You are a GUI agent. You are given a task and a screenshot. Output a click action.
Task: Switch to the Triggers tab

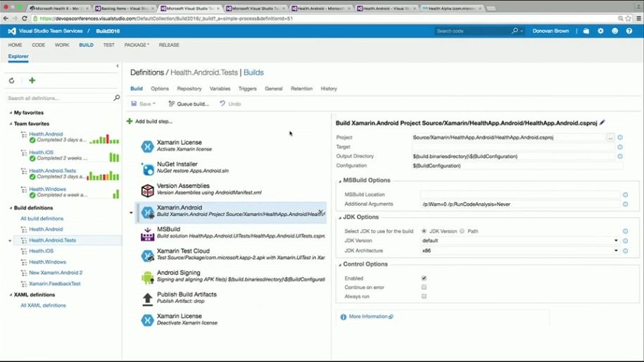coord(247,89)
